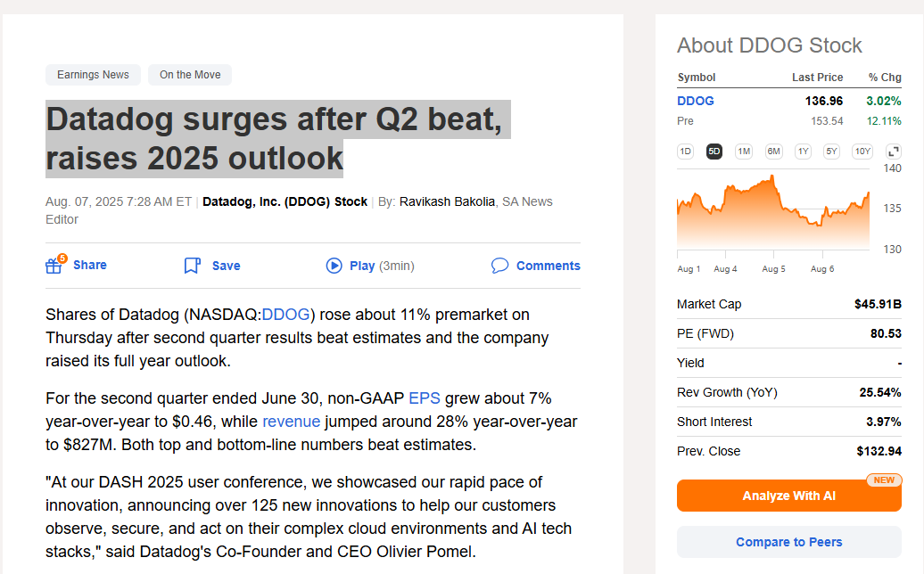The image size is (924, 574).
Task: Click the Analyze With AI button
Action: [x=788, y=496]
